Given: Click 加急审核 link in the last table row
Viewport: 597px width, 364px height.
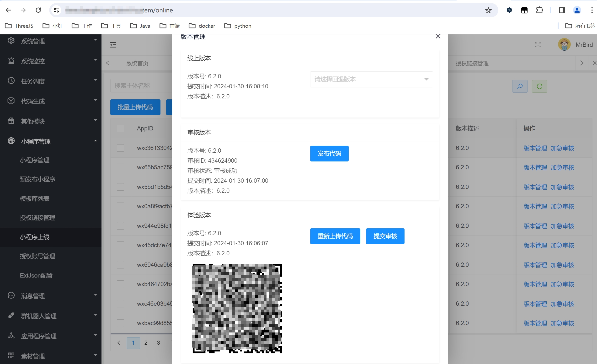Looking at the screenshot, I should click(x=562, y=323).
